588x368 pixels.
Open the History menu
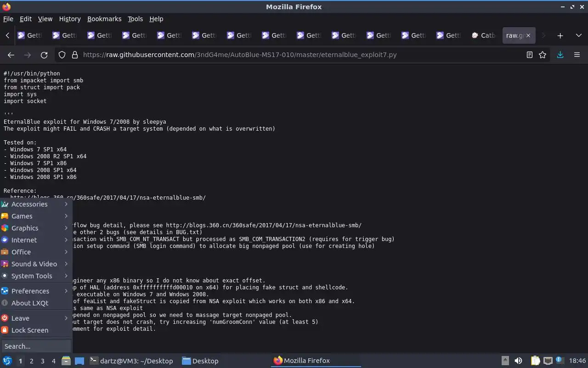coord(70,19)
